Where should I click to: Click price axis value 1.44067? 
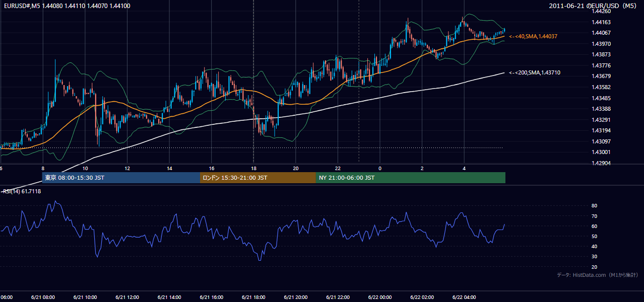click(x=602, y=33)
